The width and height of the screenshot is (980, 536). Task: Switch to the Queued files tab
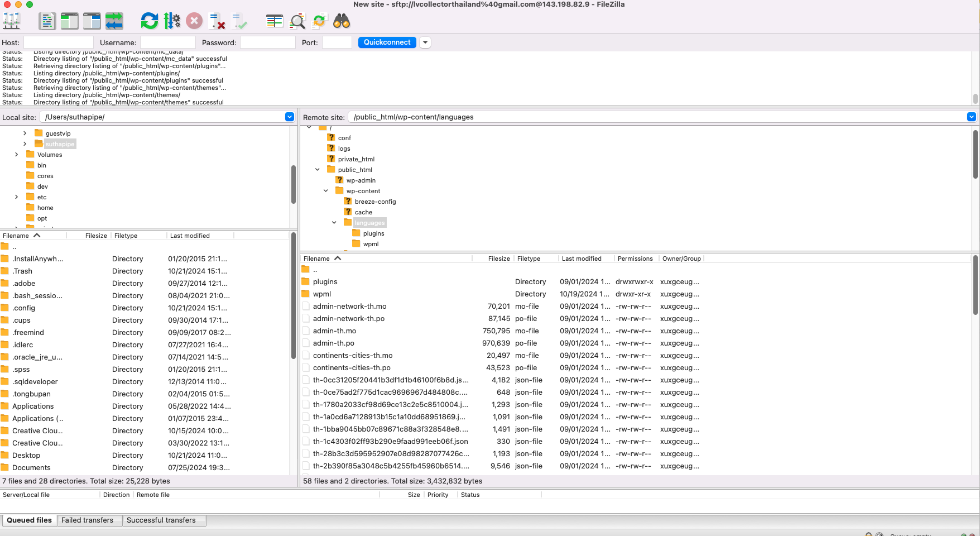29,520
